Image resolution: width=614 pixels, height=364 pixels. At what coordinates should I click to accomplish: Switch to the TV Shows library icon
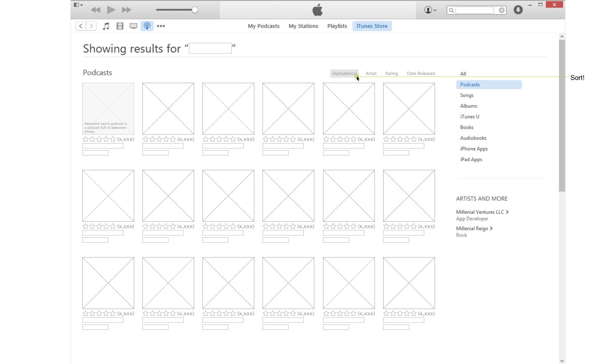(x=133, y=26)
